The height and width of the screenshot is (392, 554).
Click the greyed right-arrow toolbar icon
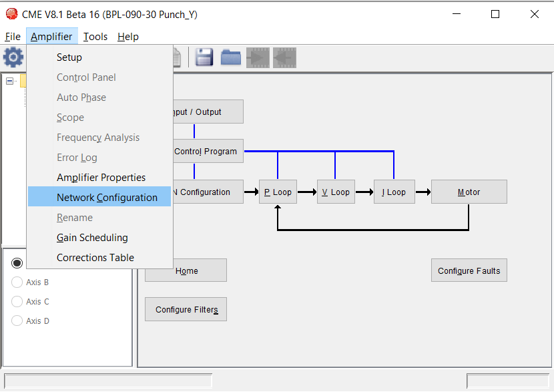tap(258, 57)
